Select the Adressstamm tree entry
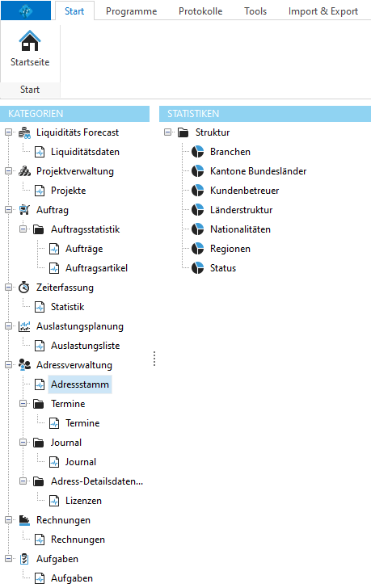This screenshot has height=588, width=371. [x=80, y=384]
